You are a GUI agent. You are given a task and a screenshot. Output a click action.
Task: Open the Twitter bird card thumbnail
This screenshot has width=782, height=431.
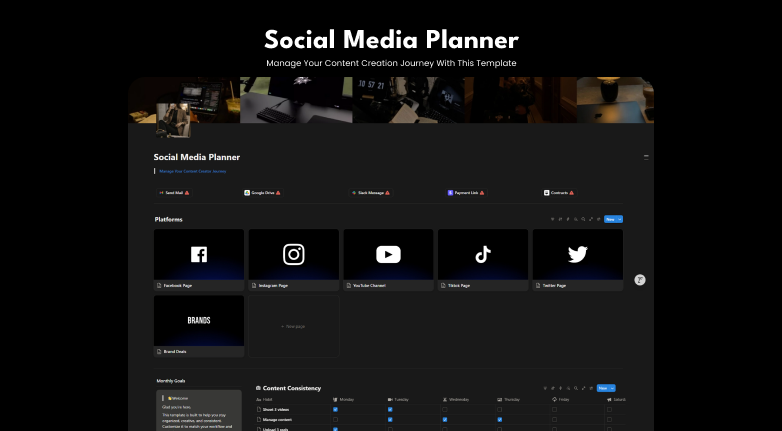tap(578, 254)
